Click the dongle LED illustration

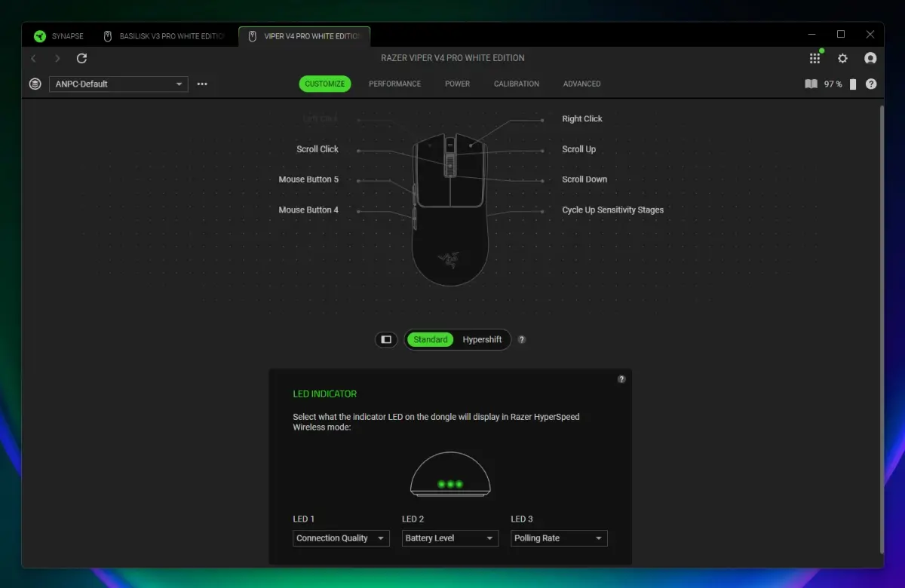[x=450, y=474]
